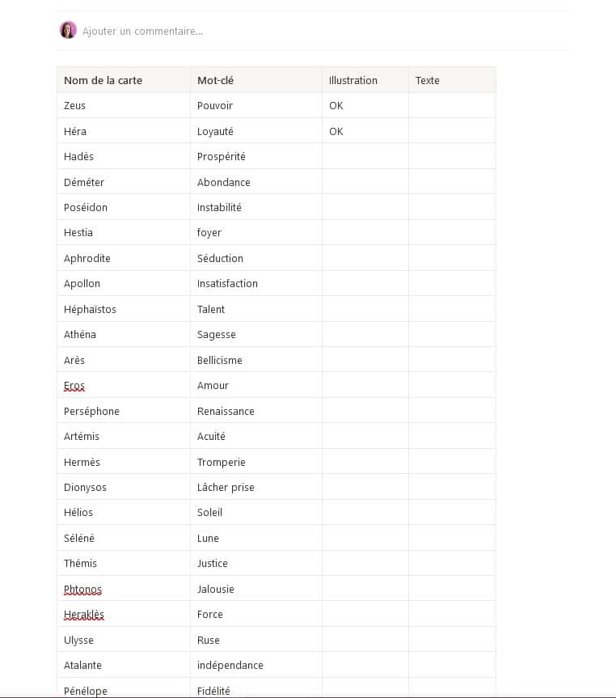Image resolution: width=616 pixels, height=698 pixels.
Task: Select the 'Perséphone' card name cell
Action: [x=124, y=411]
